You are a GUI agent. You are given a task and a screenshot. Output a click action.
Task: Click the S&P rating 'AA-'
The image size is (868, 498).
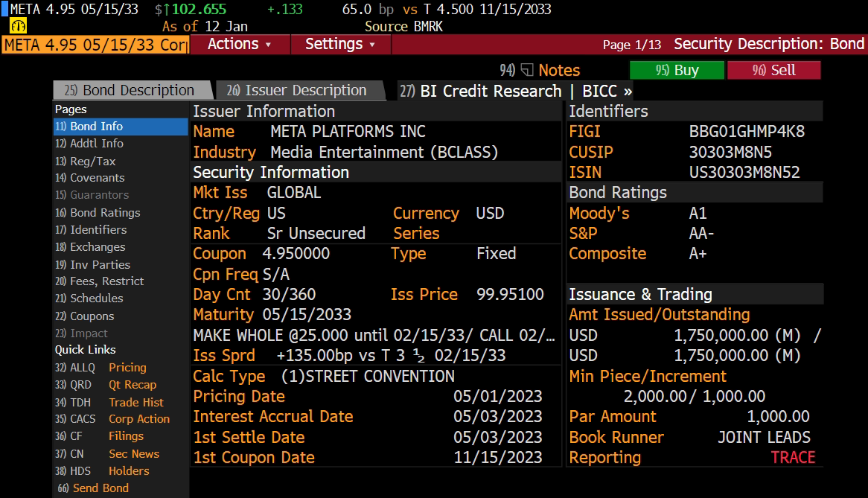701,234
